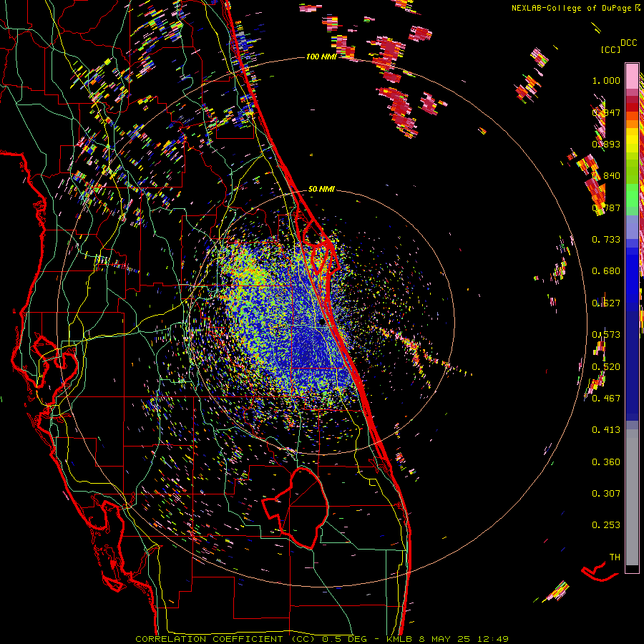Select the 0.840 legend value
644x644 pixels.
(x=606, y=176)
